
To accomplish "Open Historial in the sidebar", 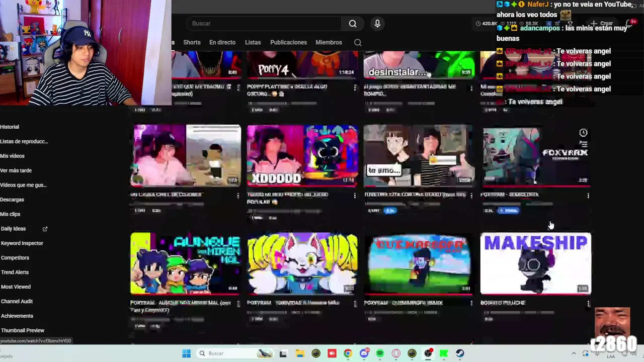I will pos(10,127).
